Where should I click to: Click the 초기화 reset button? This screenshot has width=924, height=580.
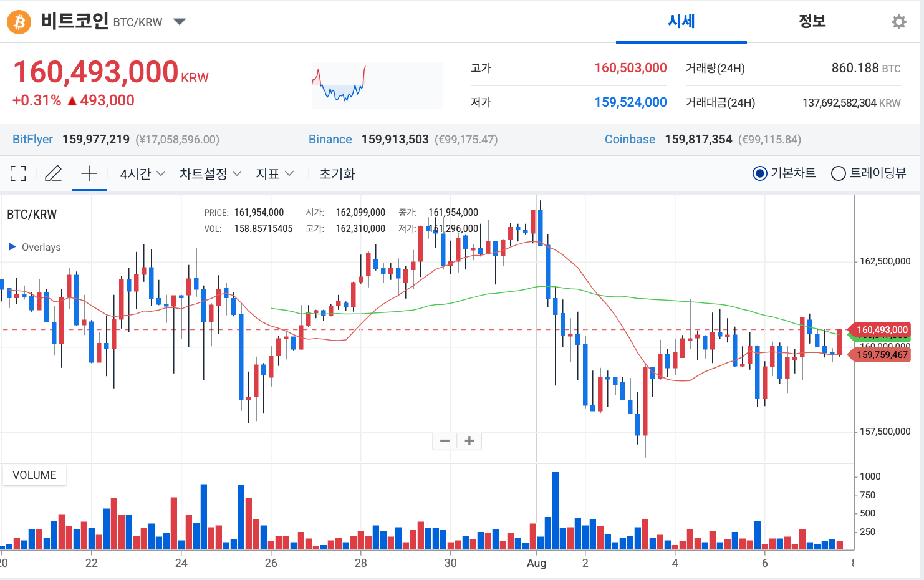tap(337, 174)
